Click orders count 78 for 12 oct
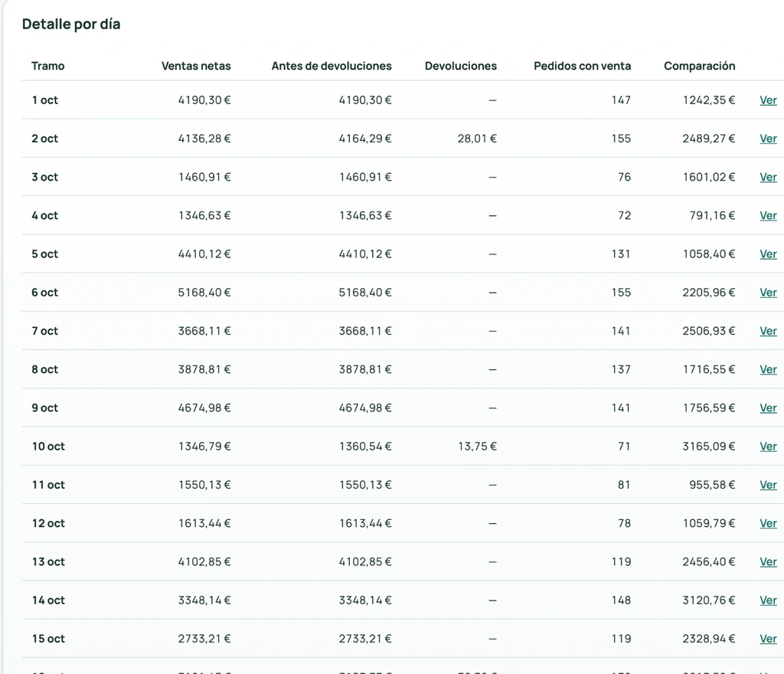Image resolution: width=784 pixels, height=674 pixels. pos(625,524)
